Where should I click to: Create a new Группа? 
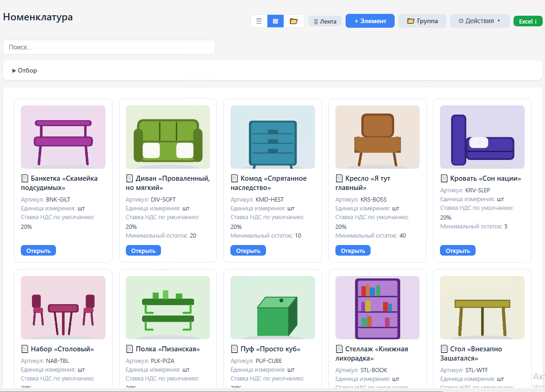422,21
